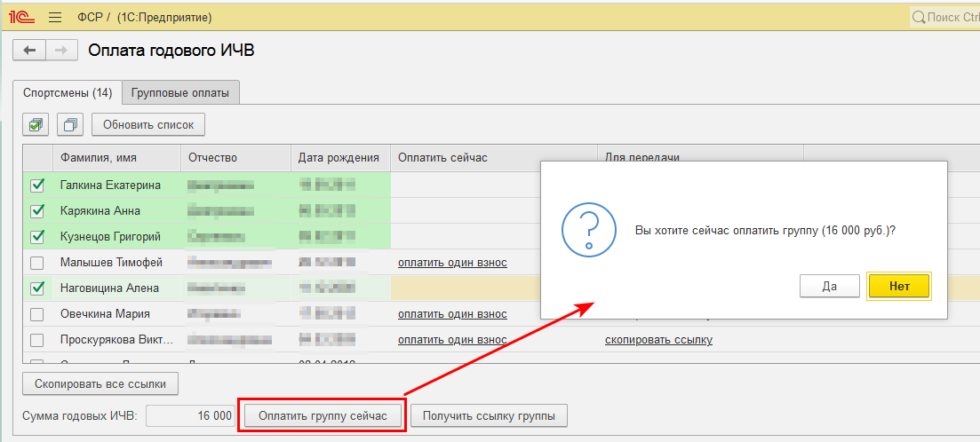
Task: Go forward with the right arrow
Action: pyautogui.click(x=60, y=51)
